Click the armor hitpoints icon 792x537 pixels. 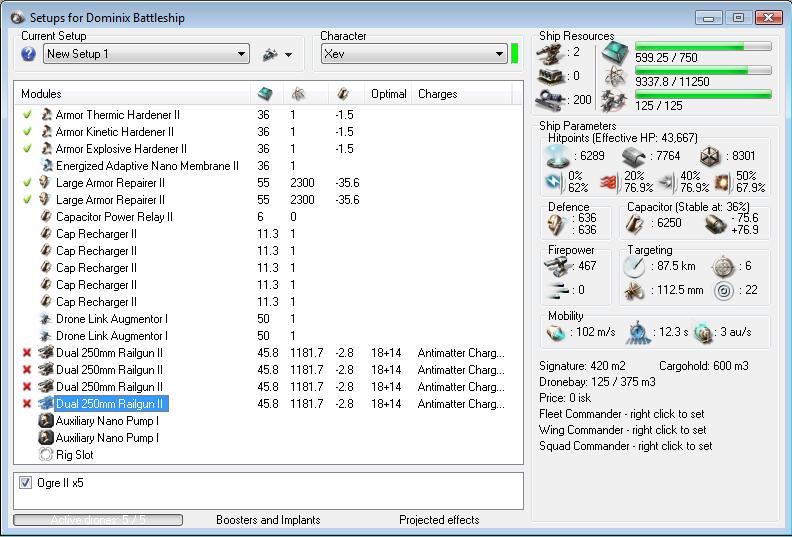click(x=633, y=157)
